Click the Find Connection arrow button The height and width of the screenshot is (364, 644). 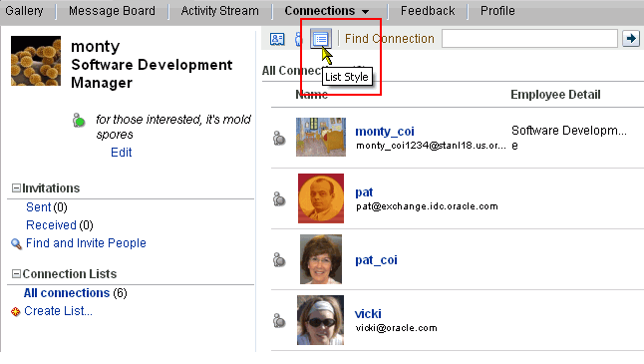tap(631, 39)
